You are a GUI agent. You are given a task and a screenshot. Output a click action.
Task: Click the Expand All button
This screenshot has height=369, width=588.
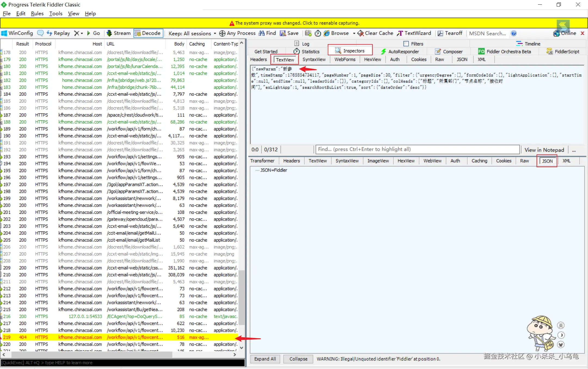click(x=265, y=359)
